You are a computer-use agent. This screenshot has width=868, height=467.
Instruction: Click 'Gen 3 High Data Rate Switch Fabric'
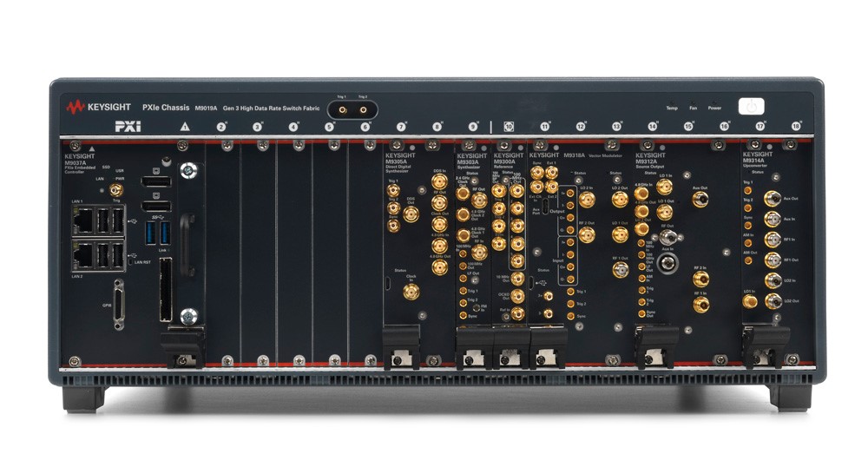click(271, 109)
